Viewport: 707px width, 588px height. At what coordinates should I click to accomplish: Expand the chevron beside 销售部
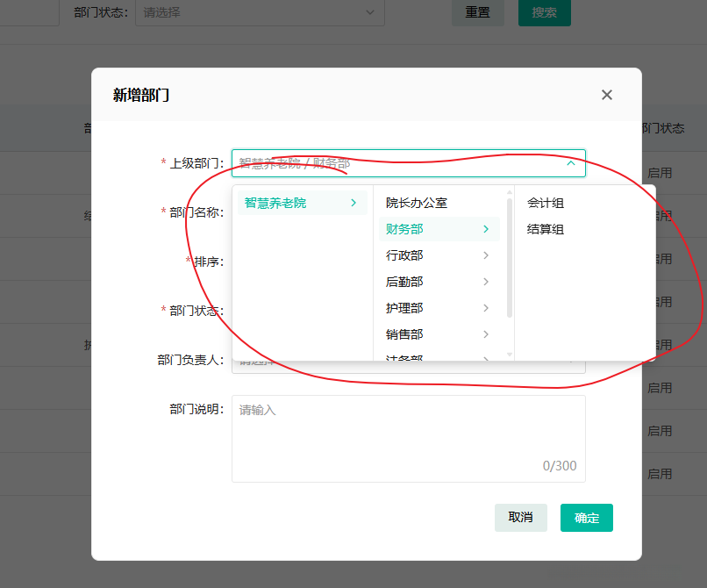click(486, 334)
